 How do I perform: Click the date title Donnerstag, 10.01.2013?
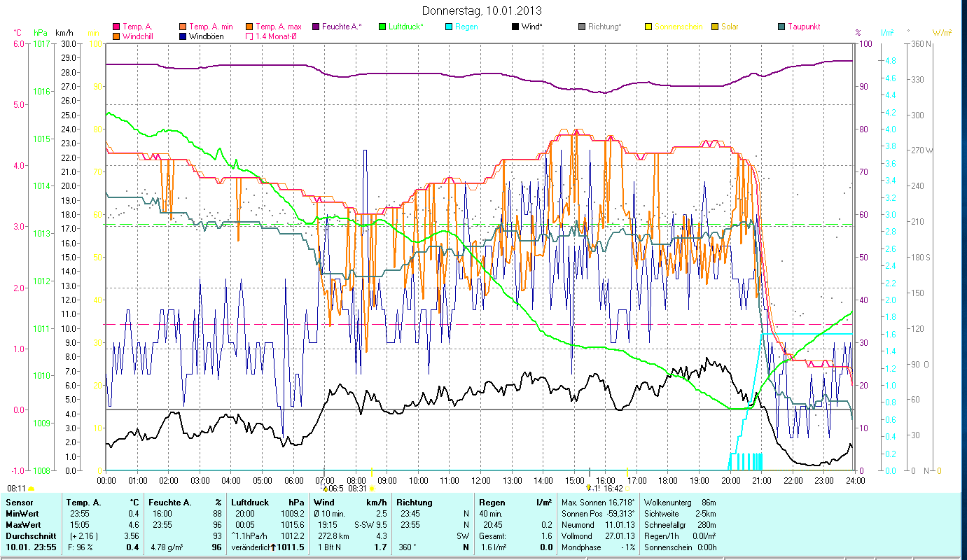(482, 10)
